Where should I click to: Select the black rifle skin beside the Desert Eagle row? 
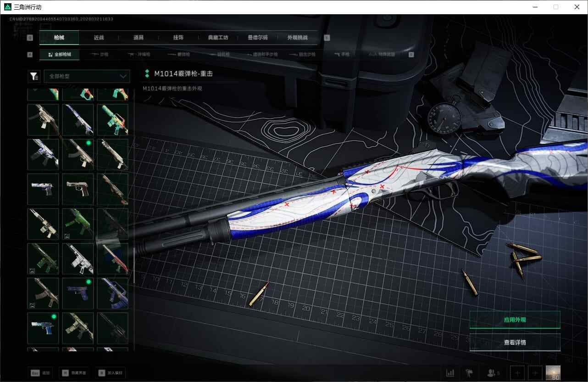[x=113, y=328]
